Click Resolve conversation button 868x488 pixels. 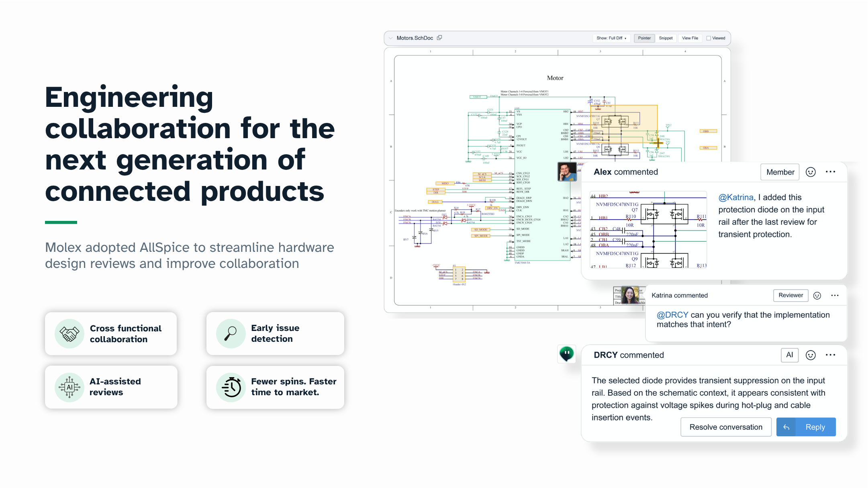coord(726,427)
